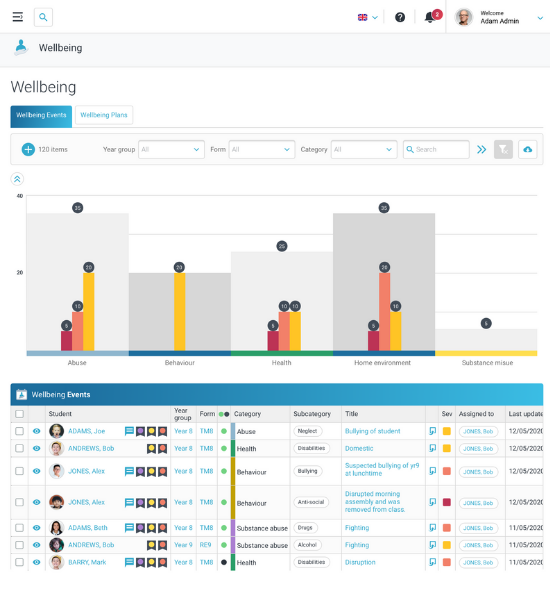Click the Neglect subcategory tag

308,431
